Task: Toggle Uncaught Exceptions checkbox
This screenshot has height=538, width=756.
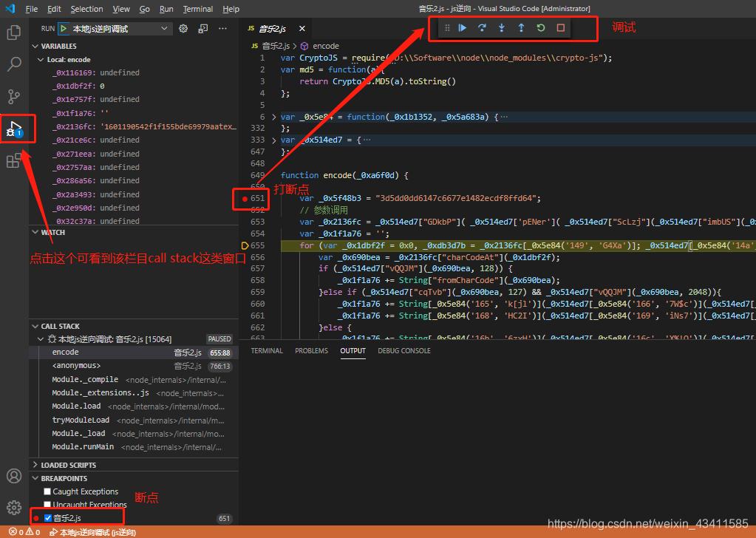Action: point(47,505)
